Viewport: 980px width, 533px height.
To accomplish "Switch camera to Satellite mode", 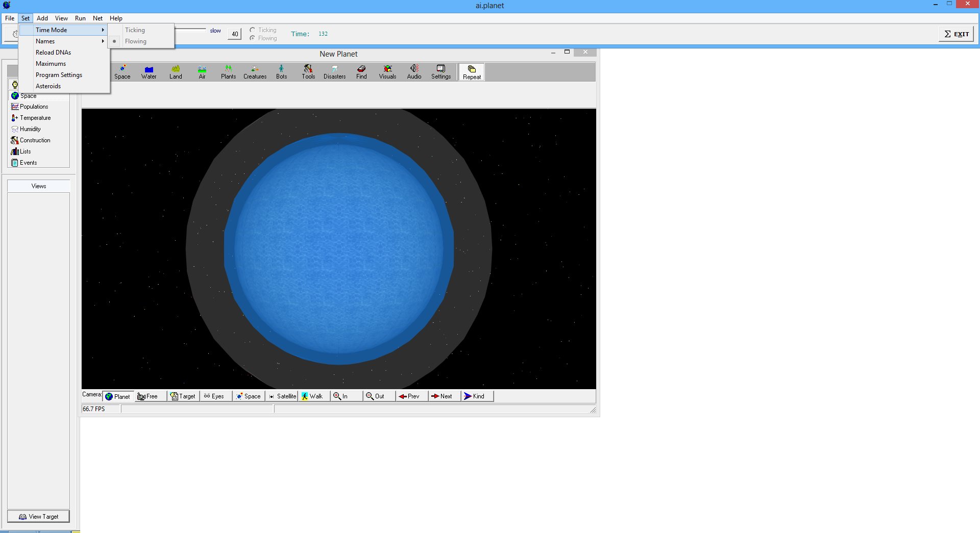I will click(282, 396).
